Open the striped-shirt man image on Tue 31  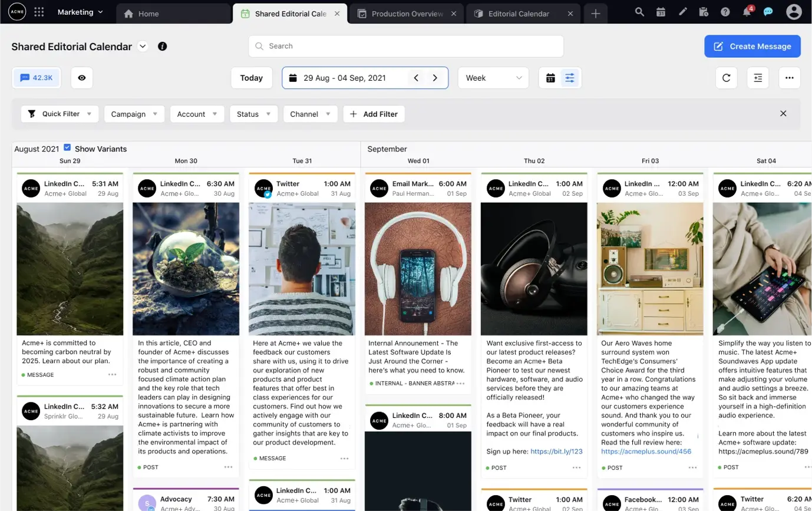click(x=302, y=269)
